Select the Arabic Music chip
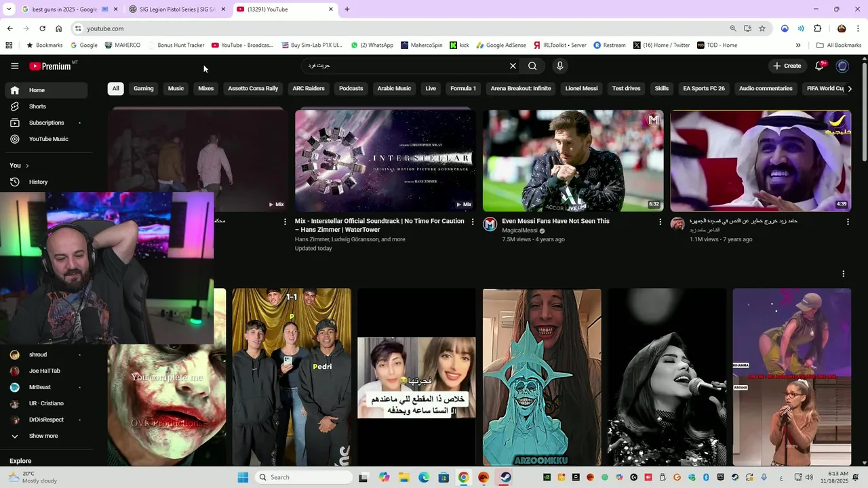The height and width of the screenshot is (488, 868). tap(394, 89)
